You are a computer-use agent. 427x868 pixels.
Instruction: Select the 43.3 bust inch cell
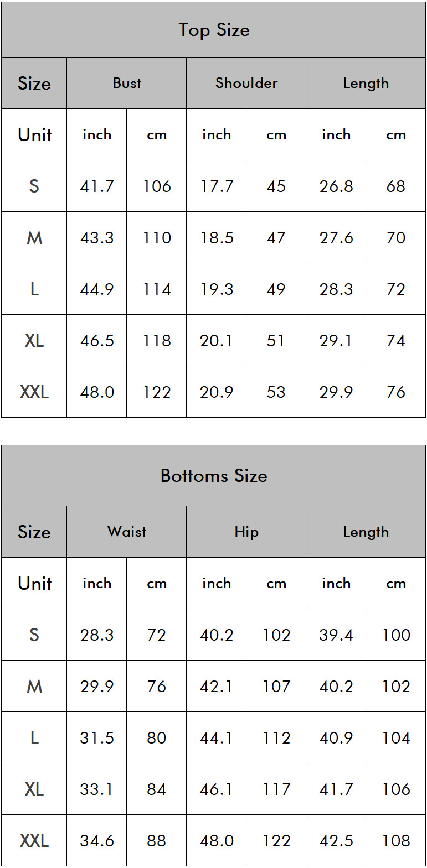tap(97, 238)
